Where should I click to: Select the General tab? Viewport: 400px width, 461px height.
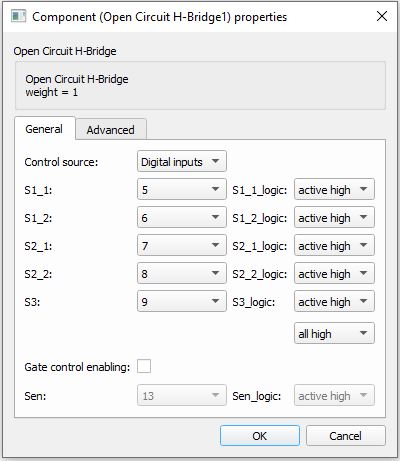click(45, 128)
